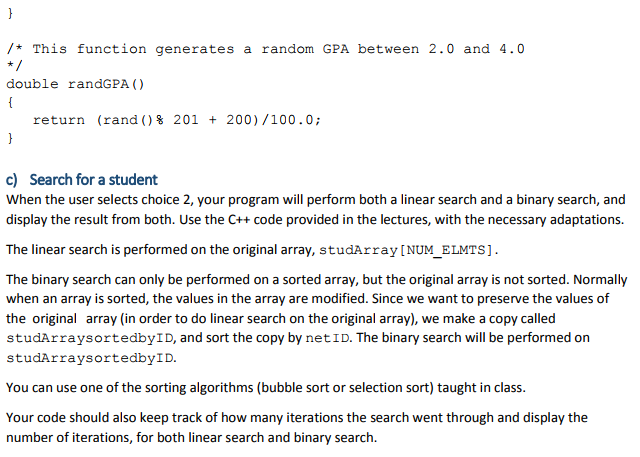Screen dimensions: 640x457
Task: Click the closing brace after the return line
Action: click(10, 138)
